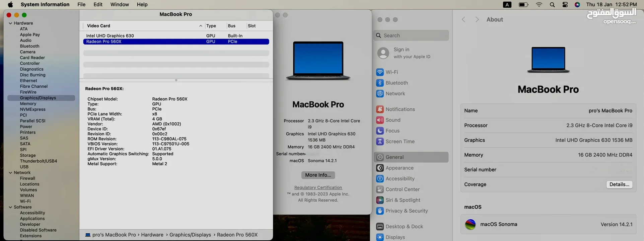Click the Name row in About pane
Image resolution: width=644 pixels, height=241 pixels.
[x=548, y=111]
